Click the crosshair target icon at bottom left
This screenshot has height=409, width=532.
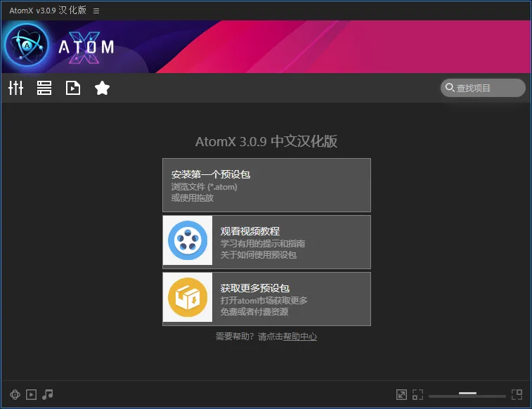coord(15,395)
